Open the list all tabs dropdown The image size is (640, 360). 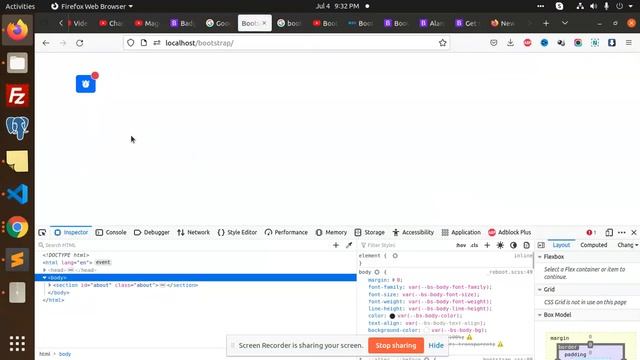pyautogui.click(x=565, y=23)
